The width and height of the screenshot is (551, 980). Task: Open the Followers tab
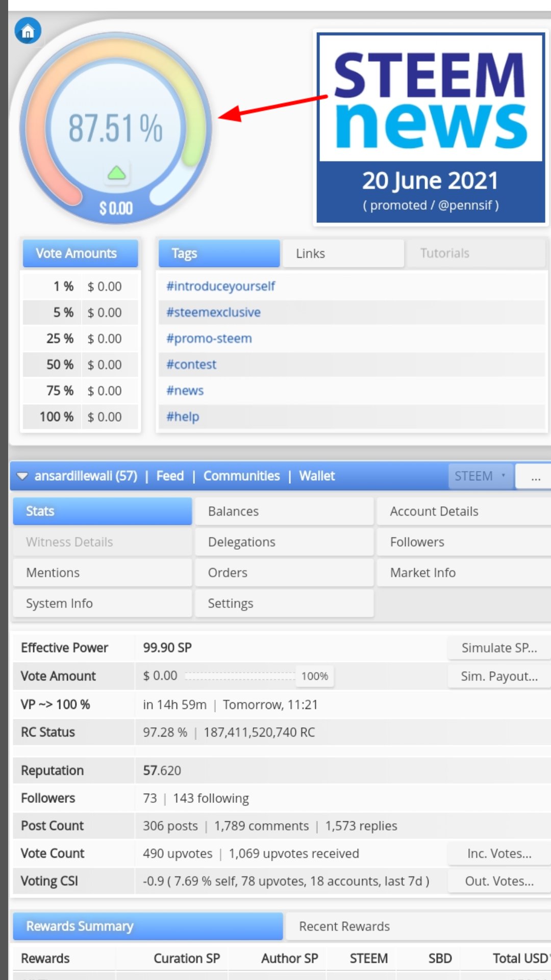click(x=464, y=542)
